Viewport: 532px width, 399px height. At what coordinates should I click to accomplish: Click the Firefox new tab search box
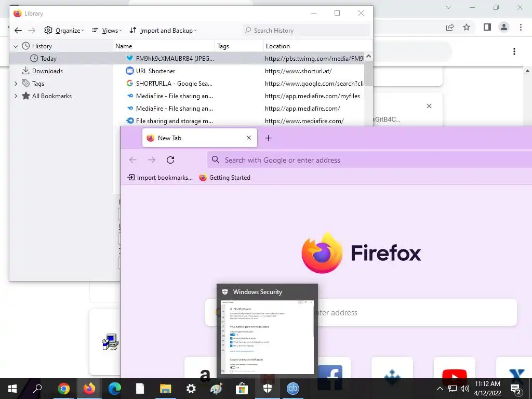click(x=361, y=312)
